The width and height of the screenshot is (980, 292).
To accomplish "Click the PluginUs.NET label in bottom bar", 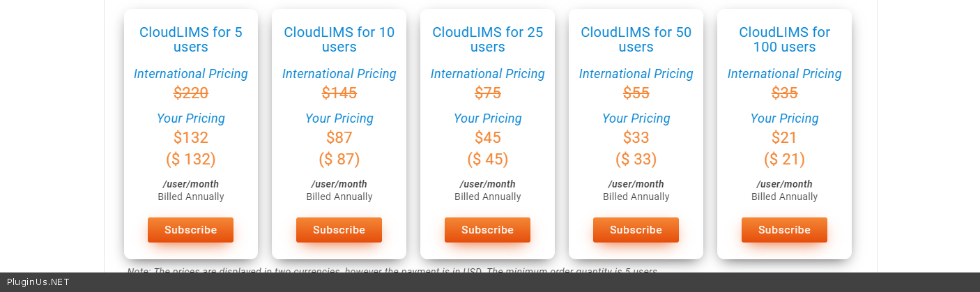I will click(38, 282).
